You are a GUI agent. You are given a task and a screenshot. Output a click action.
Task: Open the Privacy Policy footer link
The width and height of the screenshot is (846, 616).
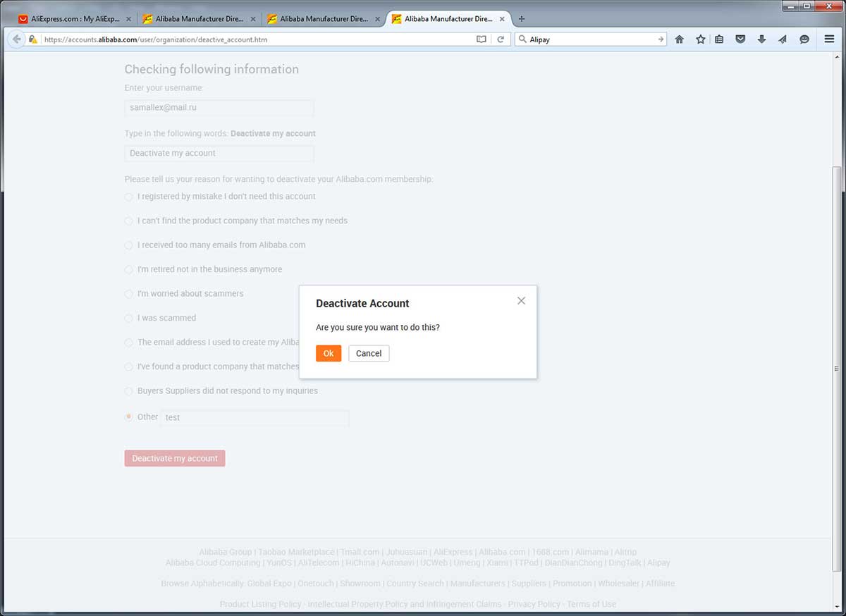534,604
